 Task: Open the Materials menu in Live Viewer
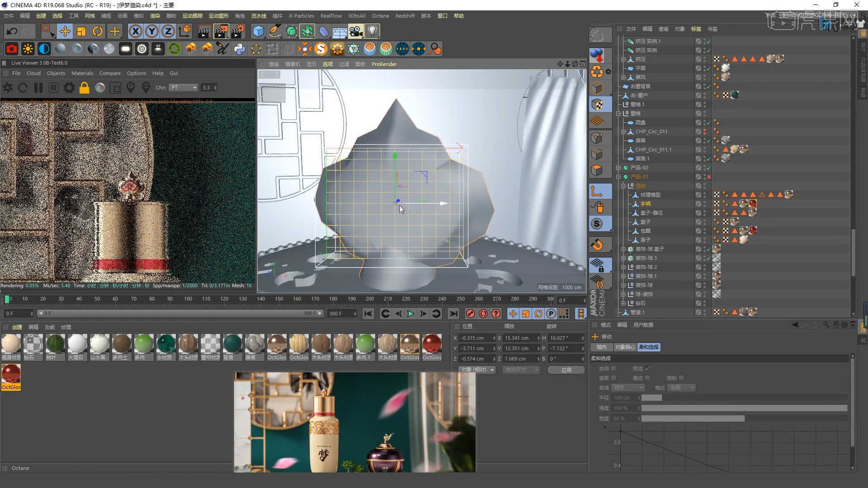[x=82, y=73]
